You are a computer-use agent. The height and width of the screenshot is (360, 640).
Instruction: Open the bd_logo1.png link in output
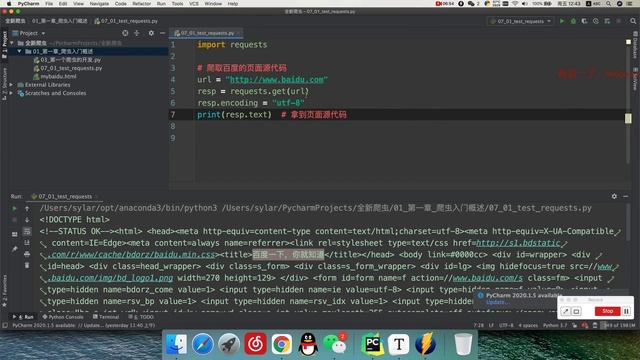[110, 278]
